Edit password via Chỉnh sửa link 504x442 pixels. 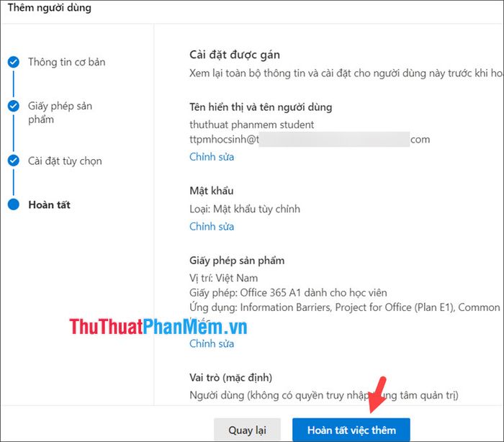pyautogui.click(x=212, y=226)
